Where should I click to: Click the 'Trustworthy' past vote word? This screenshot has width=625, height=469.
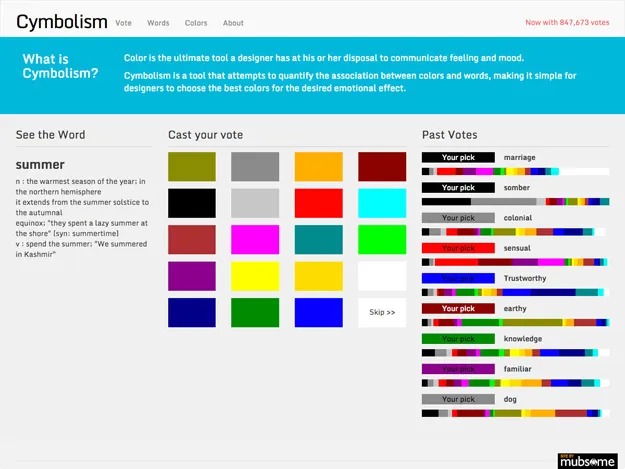525,278
